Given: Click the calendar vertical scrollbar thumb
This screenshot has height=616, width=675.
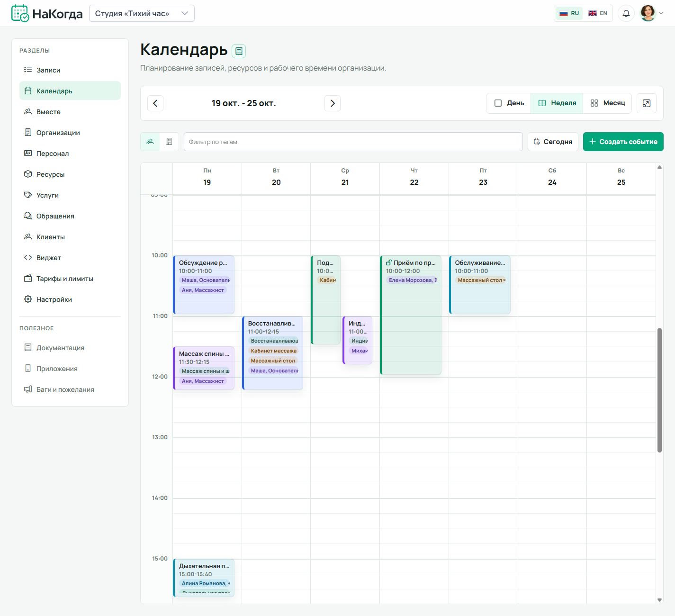Looking at the screenshot, I should tap(659, 390).
